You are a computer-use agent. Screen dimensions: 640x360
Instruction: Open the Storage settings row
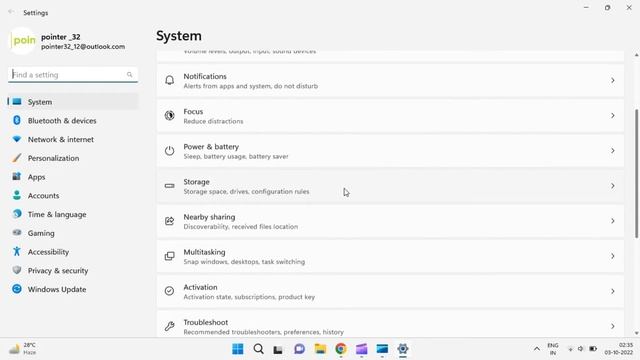(390, 186)
